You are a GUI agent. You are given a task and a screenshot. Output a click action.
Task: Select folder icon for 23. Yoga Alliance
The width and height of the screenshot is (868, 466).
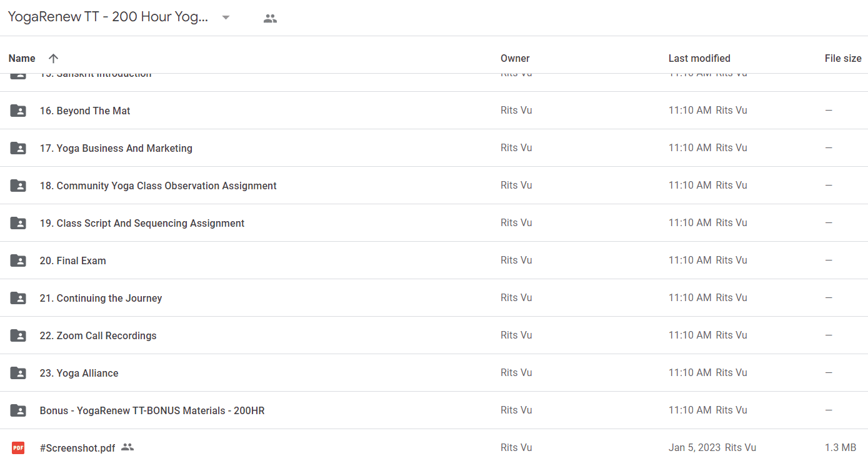coord(18,373)
